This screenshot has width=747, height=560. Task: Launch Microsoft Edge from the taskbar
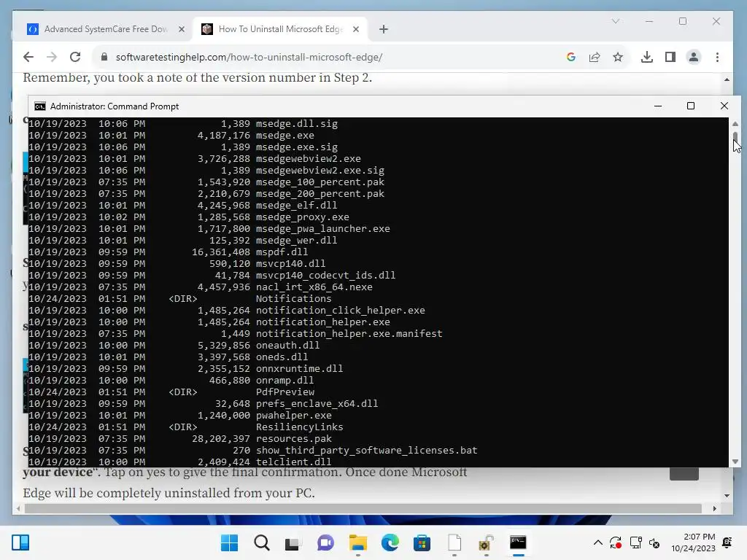(x=390, y=542)
